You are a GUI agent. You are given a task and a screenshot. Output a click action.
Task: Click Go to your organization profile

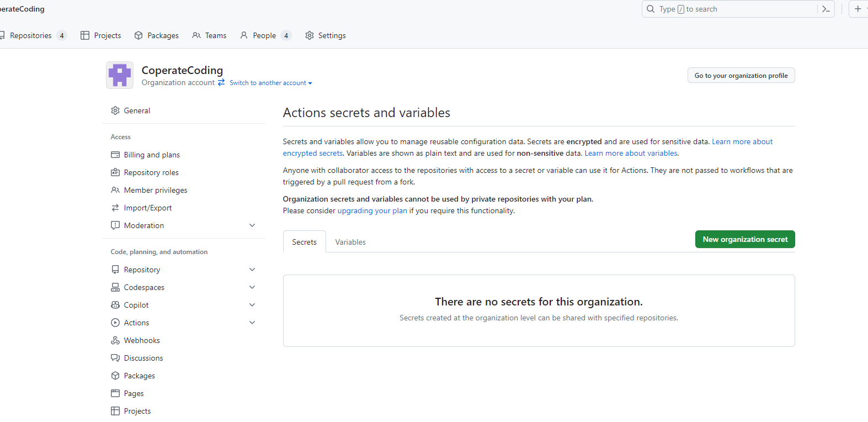tap(741, 76)
